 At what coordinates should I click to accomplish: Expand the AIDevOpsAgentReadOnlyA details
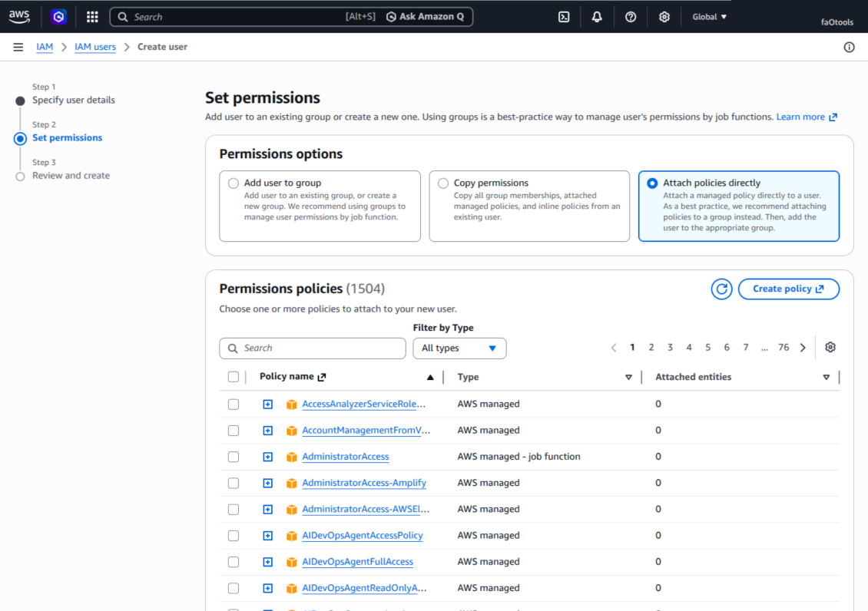tap(267, 588)
